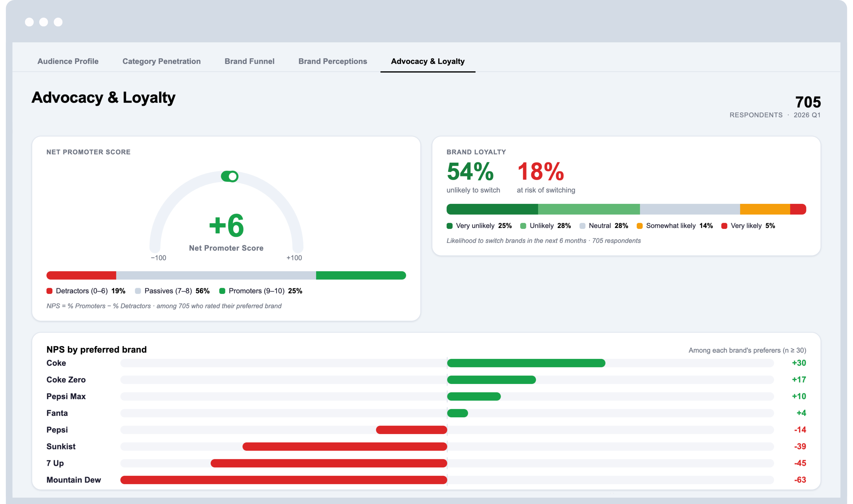Image resolution: width=853 pixels, height=504 pixels.
Task: Click the Coke NPS bar
Action: pos(526,363)
